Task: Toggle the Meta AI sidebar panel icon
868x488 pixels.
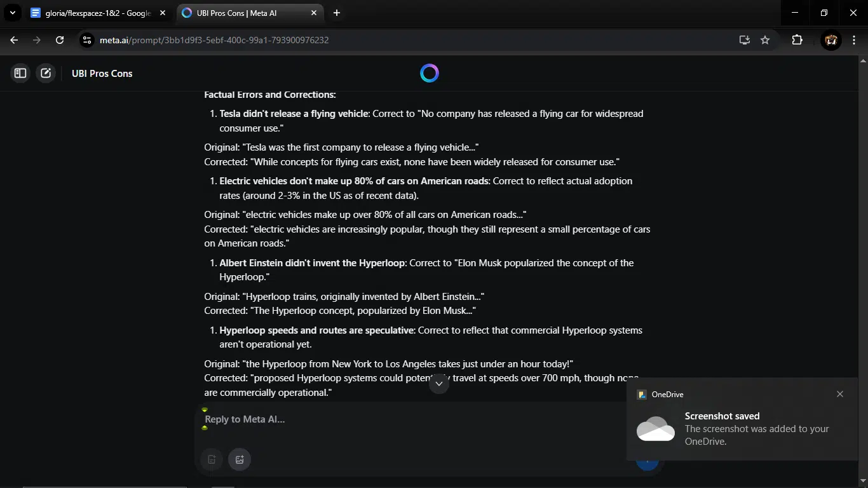Action: (x=20, y=73)
